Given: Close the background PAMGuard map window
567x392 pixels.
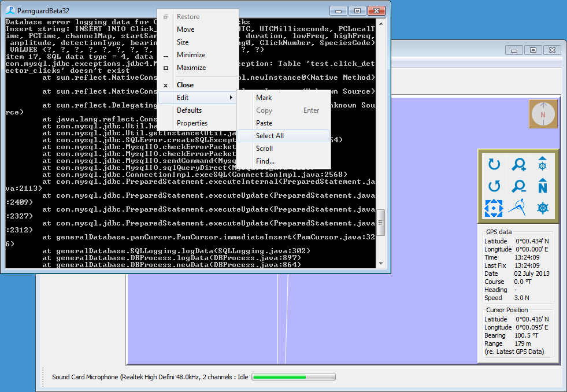Looking at the screenshot, I should tap(552, 50).
